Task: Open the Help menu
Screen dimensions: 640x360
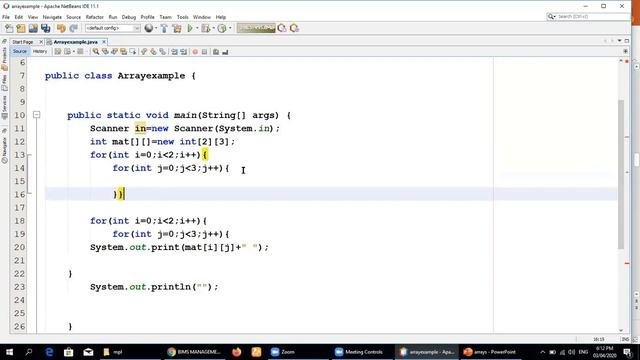Action: click(220, 17)
